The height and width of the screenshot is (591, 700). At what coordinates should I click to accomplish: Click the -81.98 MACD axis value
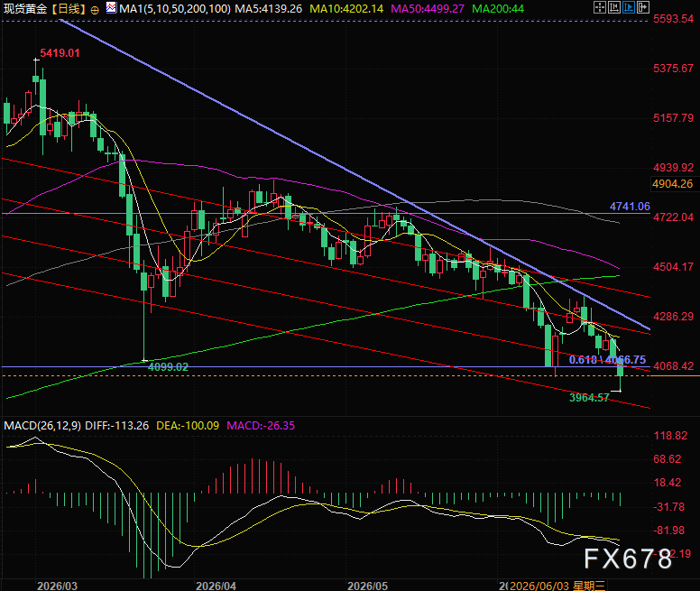(668, 531)
